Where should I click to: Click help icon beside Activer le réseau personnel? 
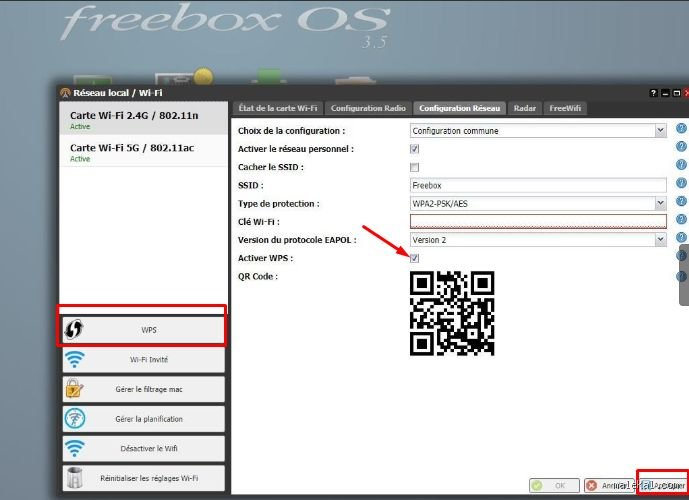pos(681,147)
